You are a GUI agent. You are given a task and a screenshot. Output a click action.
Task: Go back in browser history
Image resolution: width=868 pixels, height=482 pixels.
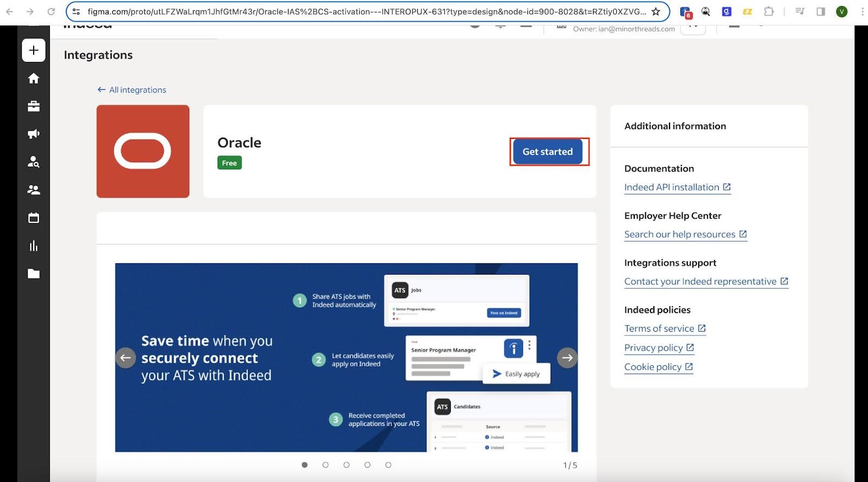pyautogui.click(x=10, y=11)
